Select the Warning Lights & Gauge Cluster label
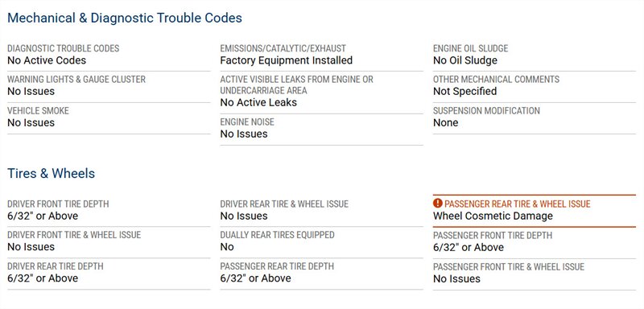Image resolution: width=644 pixels, height=309 pixels. click(76, 79)
